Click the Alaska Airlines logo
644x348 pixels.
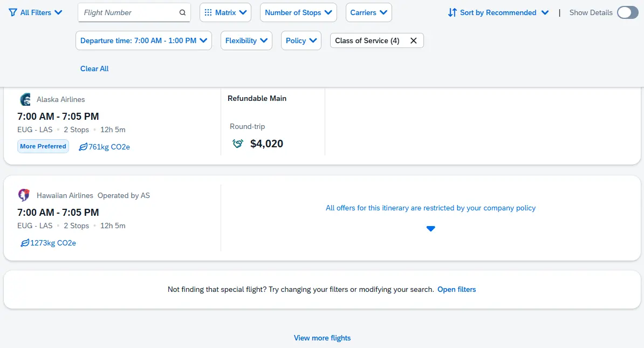click(x=25, y=99)
